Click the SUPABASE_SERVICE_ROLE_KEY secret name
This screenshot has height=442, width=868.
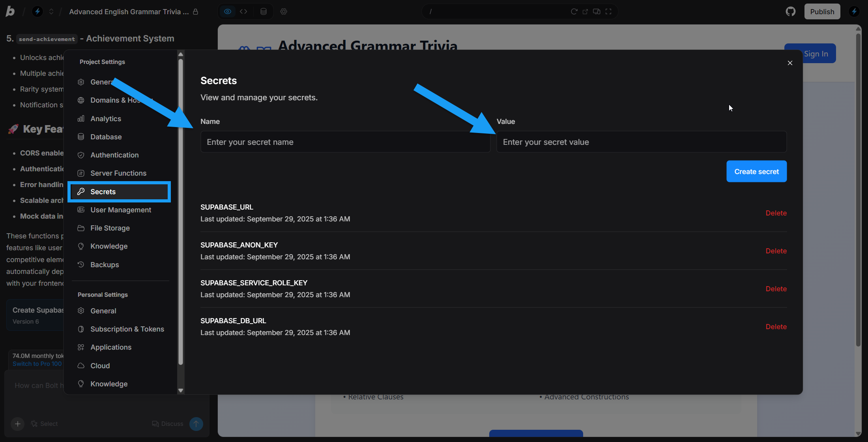click(254, 283)
